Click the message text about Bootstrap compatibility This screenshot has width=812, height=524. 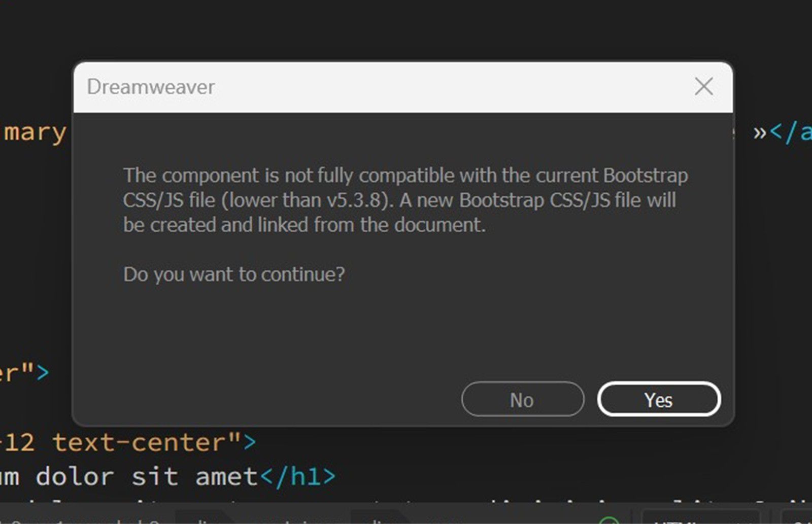pos(405,200)
